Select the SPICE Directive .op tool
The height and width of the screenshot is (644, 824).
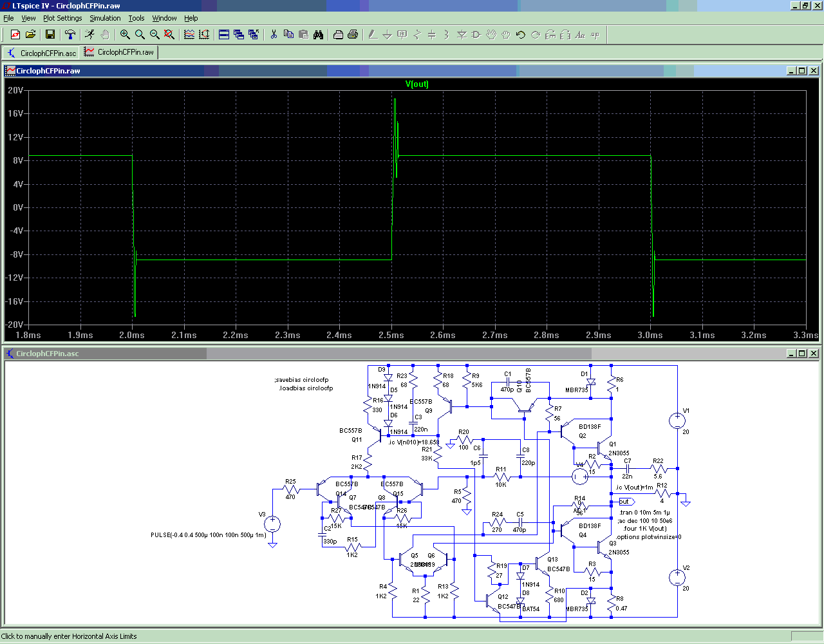595,35
